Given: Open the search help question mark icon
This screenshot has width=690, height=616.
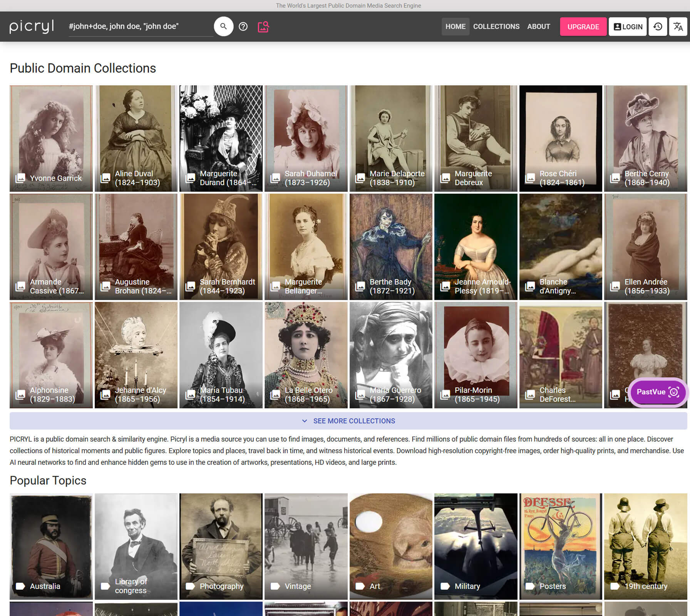Looking at the screenshot, I should click(x=243, y=27).
